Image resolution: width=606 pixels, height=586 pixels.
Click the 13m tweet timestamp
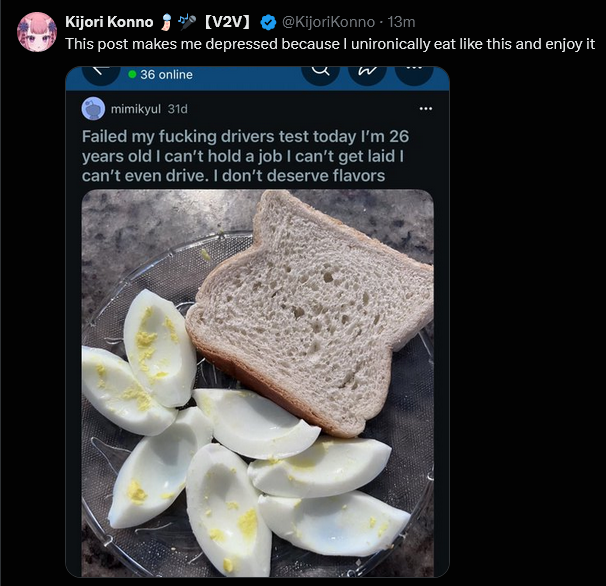pyautogui.click(x=402, y=22)
